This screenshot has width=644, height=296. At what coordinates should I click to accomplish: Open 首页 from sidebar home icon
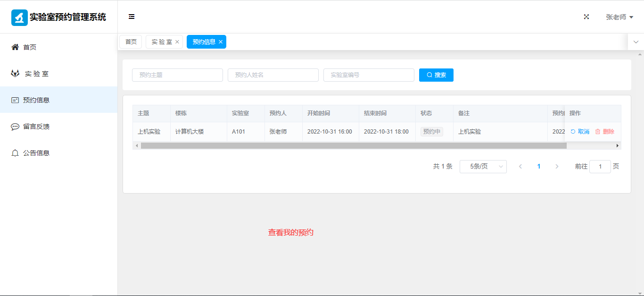pyautogui.click(x=15, y=47)
